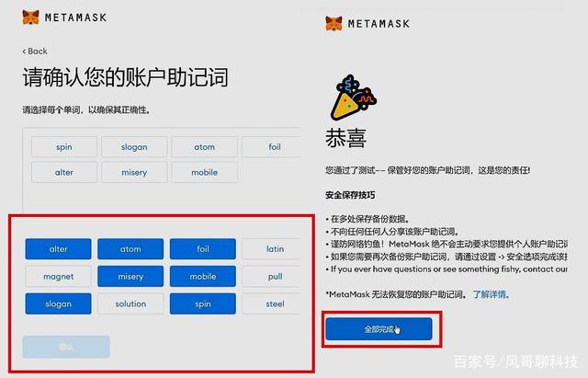
Task: Go back using the Back link
Action: [x=35, y=52]
